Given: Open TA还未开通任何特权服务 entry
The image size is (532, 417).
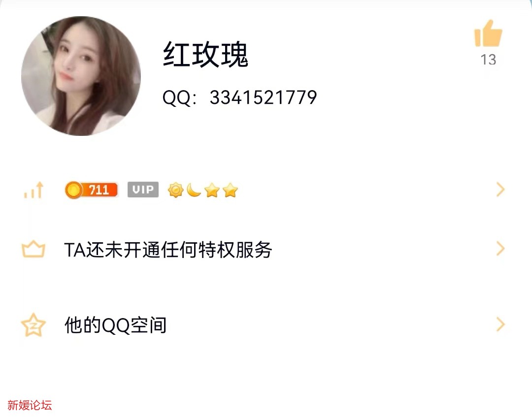Looking at the screenshot, I should (266, 249).
